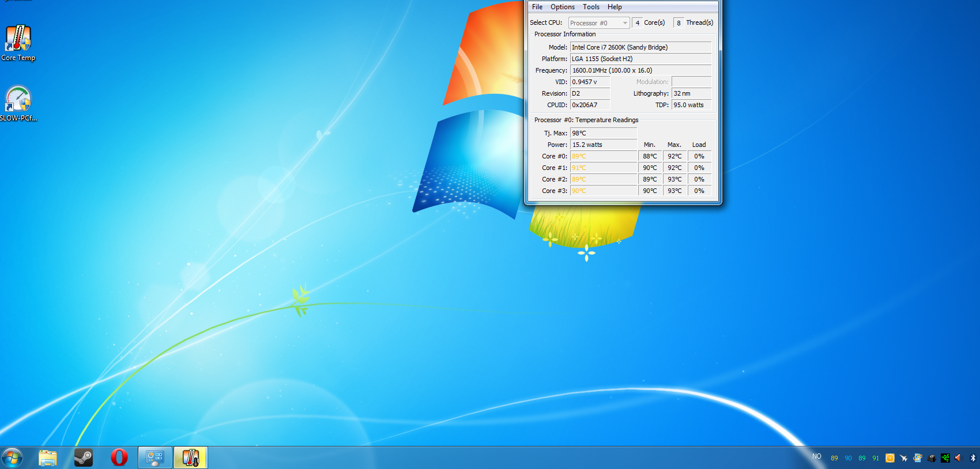Click the Core #1 Max value 92°C

click(x=674, y=168)
